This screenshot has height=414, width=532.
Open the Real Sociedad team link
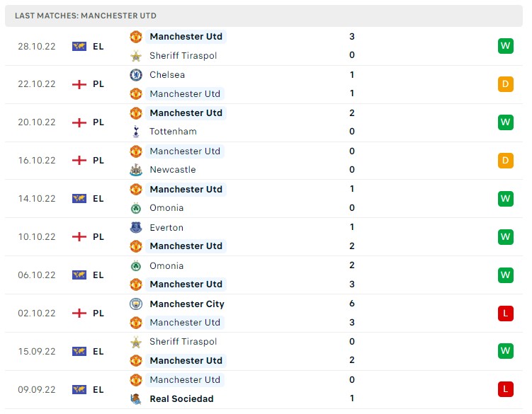point(181,399)
